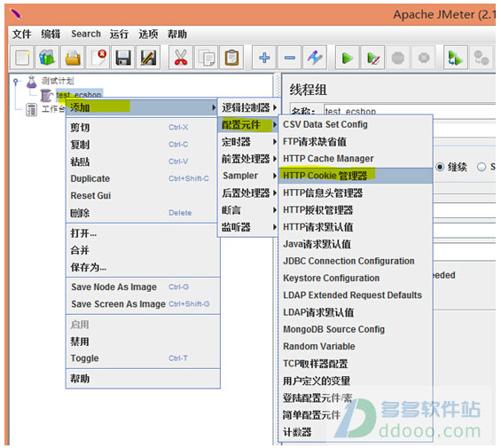
Task: Choose MongoDB Source Config
Action: (356, 329)
